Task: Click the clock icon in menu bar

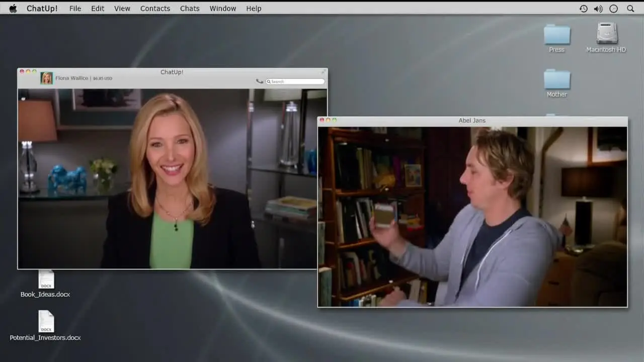Action: [x=613, y=9]
